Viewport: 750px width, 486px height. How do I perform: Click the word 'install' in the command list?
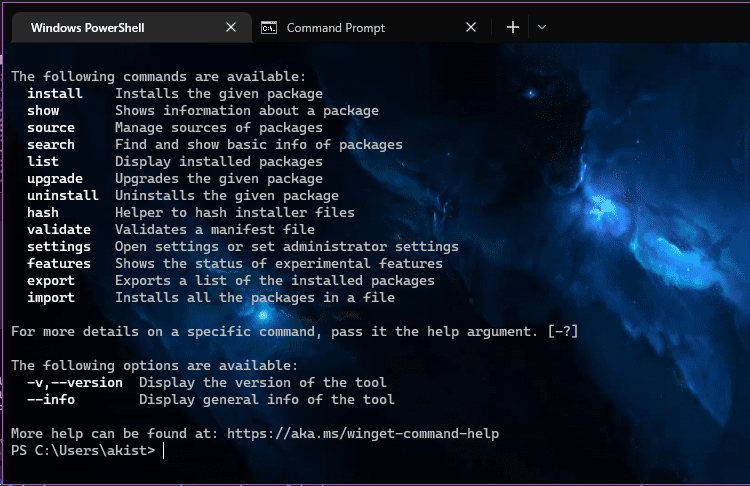tap(55, 93)
